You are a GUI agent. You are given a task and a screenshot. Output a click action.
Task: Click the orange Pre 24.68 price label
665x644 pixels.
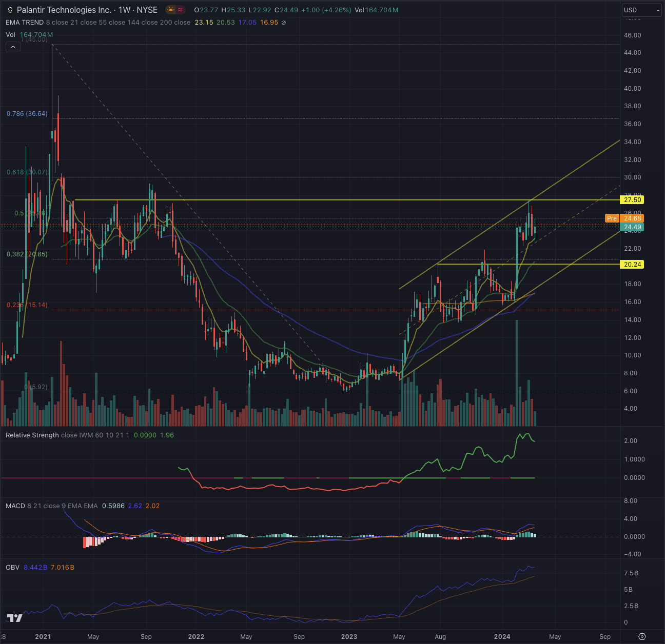click(624, 218)
